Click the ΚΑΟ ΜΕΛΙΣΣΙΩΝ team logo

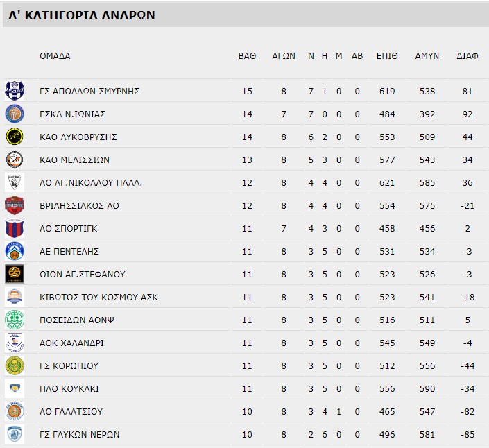tap(15, 160)
